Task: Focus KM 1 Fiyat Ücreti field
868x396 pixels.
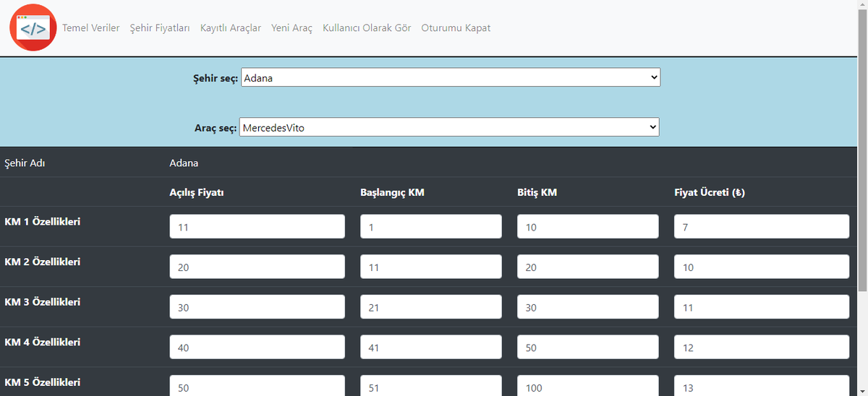Action: (762, 226)
